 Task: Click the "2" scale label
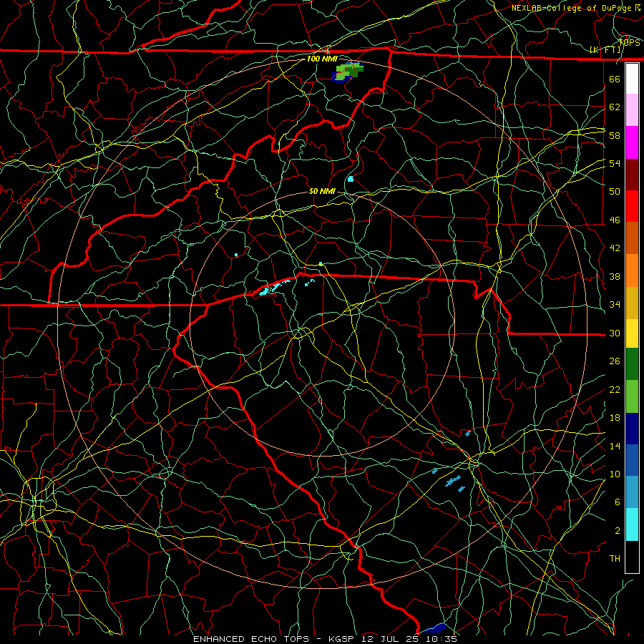pyautogui.click(x=617, y=531)
